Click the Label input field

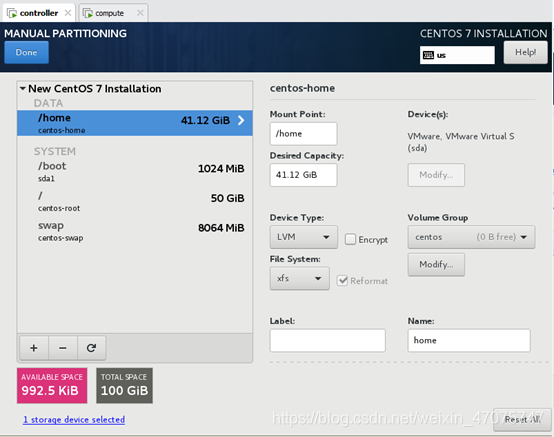(x=328, y=340)
